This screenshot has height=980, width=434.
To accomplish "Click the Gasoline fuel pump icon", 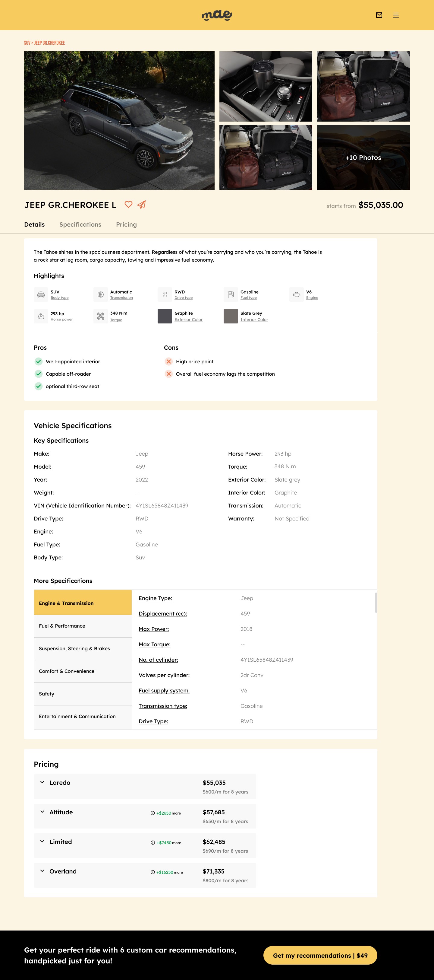I will [x=230, y=294].
